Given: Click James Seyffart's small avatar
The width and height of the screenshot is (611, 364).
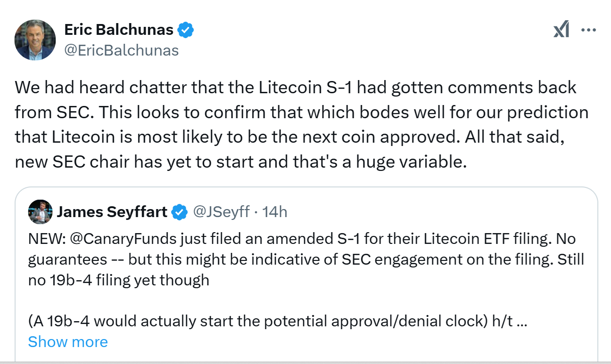Looking at the screenshot, I should pyautogui.click(x=40, y=212).
